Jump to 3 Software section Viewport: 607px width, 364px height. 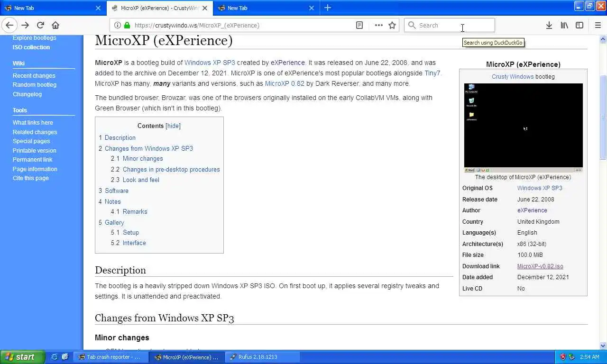click(113, 191)
